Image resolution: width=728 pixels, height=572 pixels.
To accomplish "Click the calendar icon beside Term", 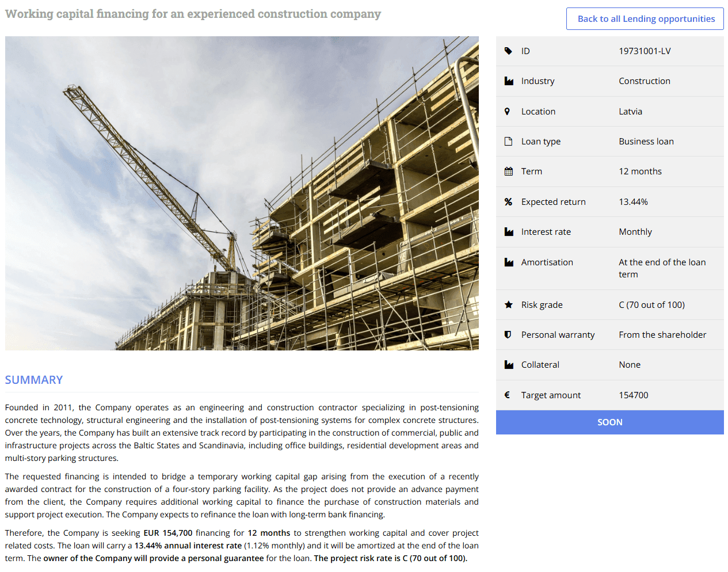I will click(x=509, y=171).
